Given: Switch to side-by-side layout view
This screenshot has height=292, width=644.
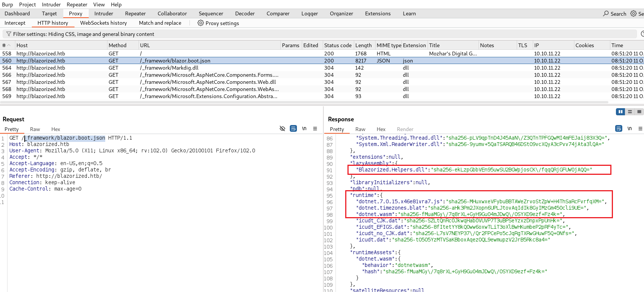Looking at the screenshot, I should coord(620,112).
